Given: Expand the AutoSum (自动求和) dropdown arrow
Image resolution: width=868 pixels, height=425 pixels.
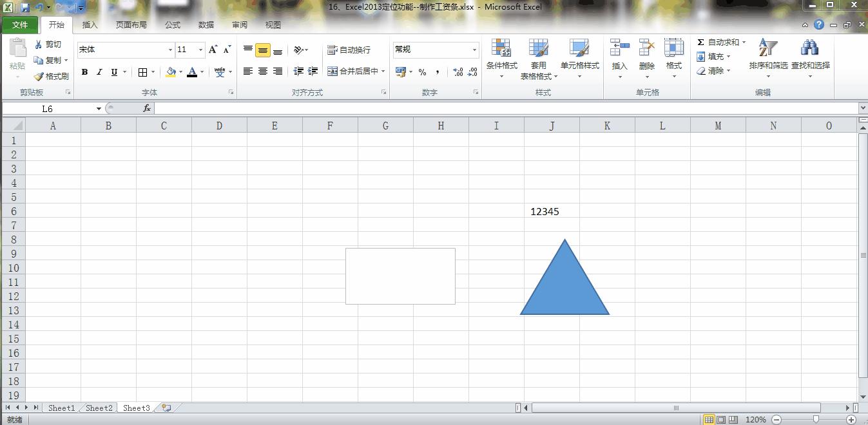Looking at the screenshot, I should (x=744, y=42).
